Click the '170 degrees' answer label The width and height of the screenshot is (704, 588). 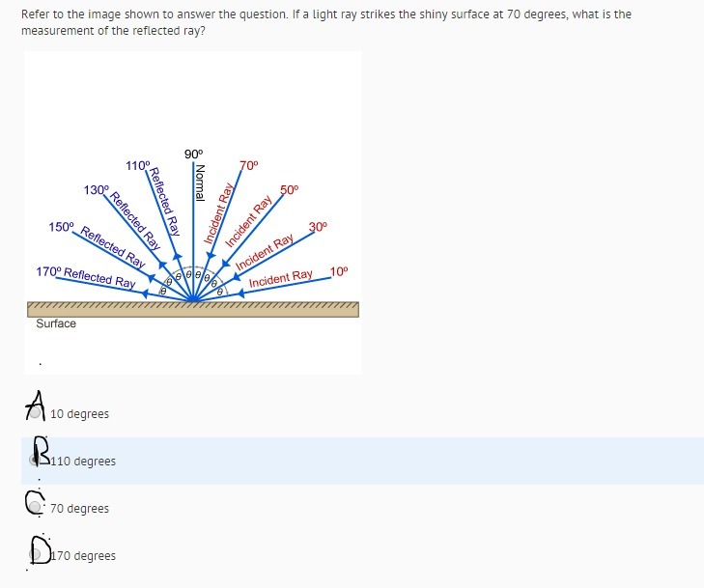point(83,556)
